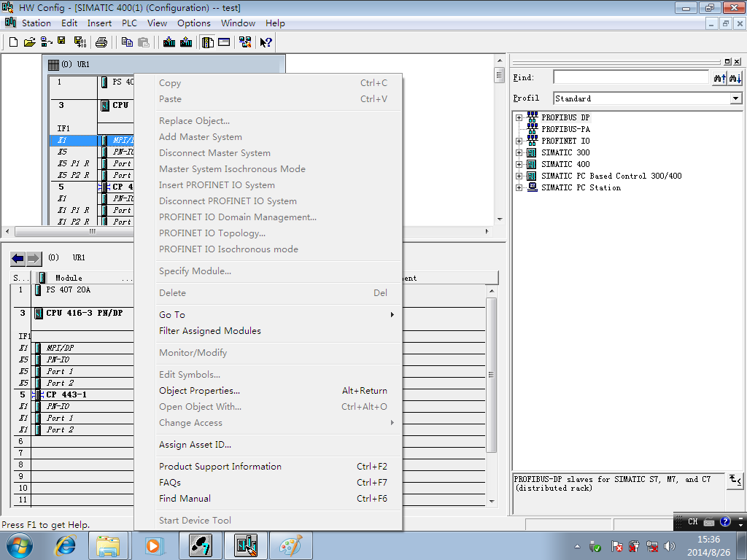Screen dimensions: 747x560
Task: Click the SIMATIC PC Station computer icon
Action: click(532, 187)
